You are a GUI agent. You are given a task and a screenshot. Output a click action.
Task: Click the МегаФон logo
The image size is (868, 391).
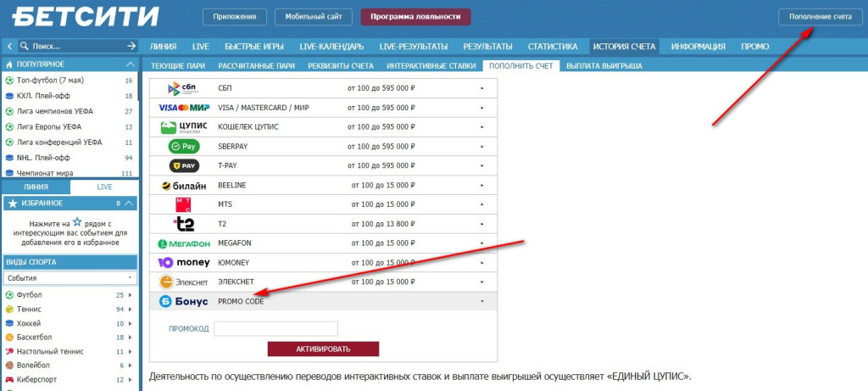click(x=183, y=243)
